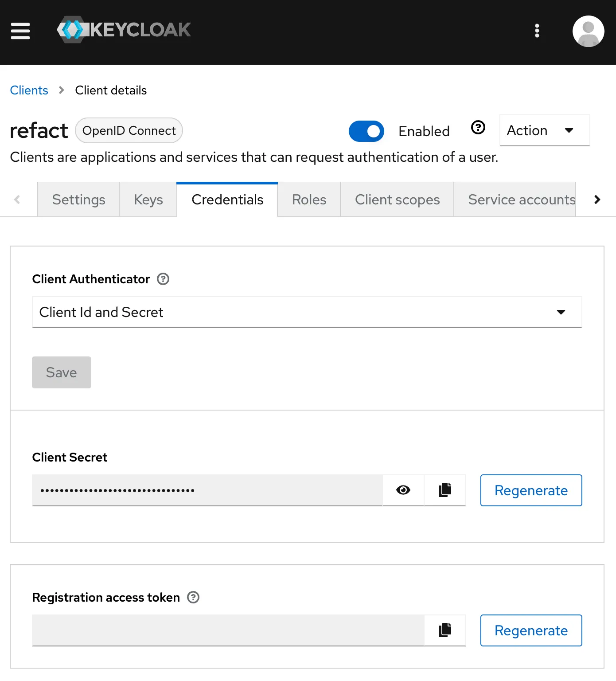The image size is (616, 681).
Task: Open the Client Authenticator selection dropdown
Action: (x=561, y=312)
